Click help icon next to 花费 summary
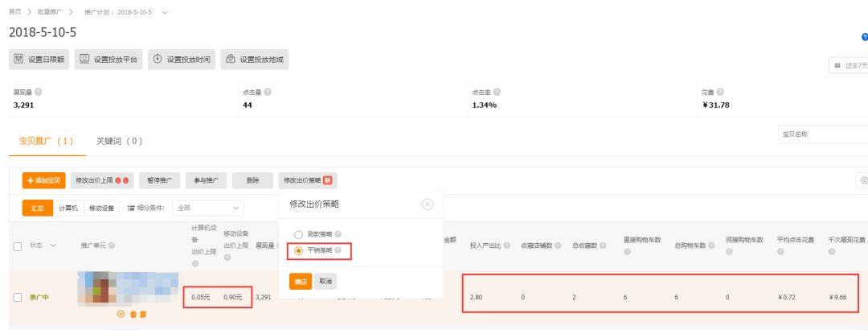Image resolution: width=868 pixels, height=330 pixels. [719, 92]
